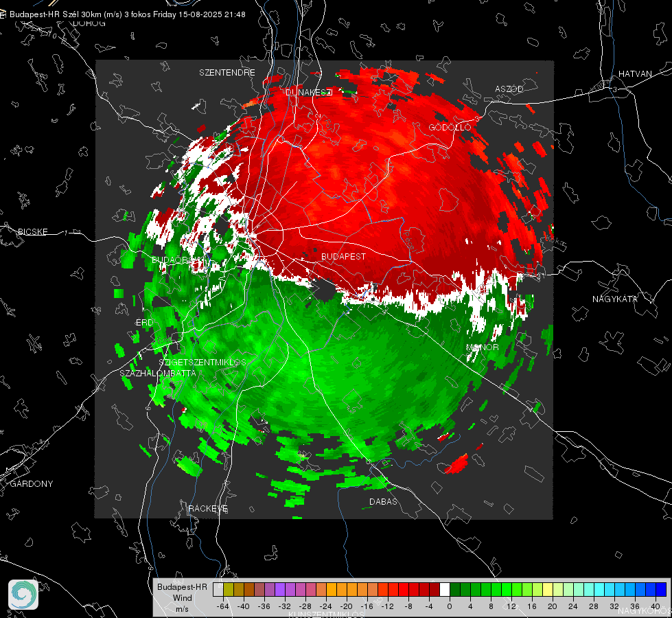Click the DUNAKESZI map label

pos(309,93)
